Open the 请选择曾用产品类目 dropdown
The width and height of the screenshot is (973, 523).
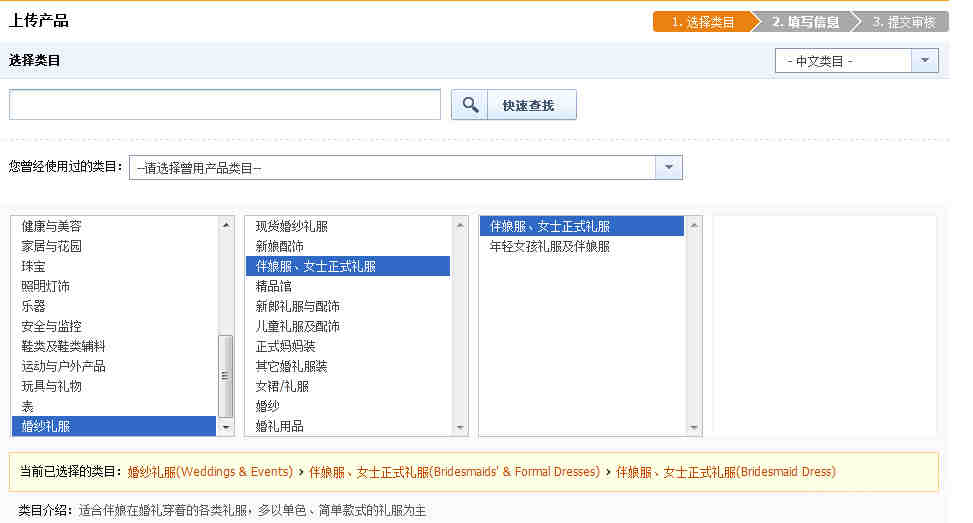coord(406,168)
